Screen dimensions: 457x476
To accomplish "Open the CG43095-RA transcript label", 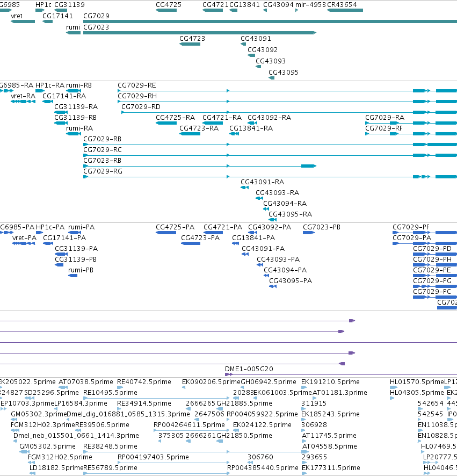I will (291, 214).
